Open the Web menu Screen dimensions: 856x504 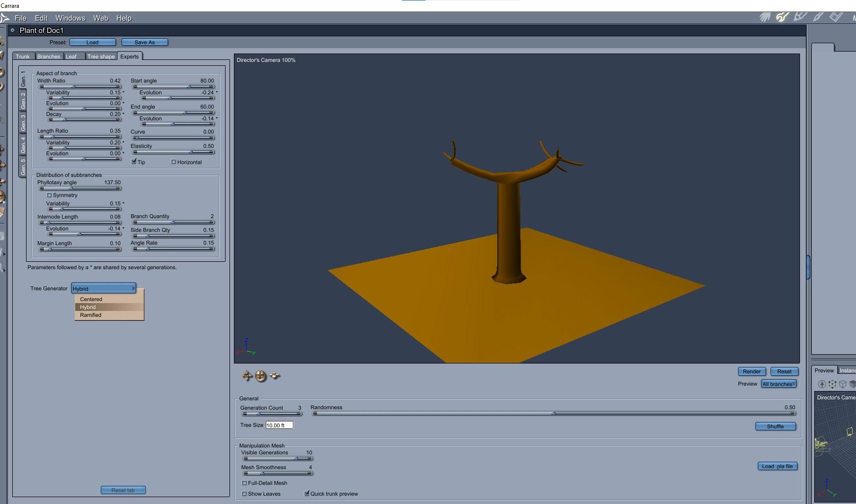tap(101, 18)
